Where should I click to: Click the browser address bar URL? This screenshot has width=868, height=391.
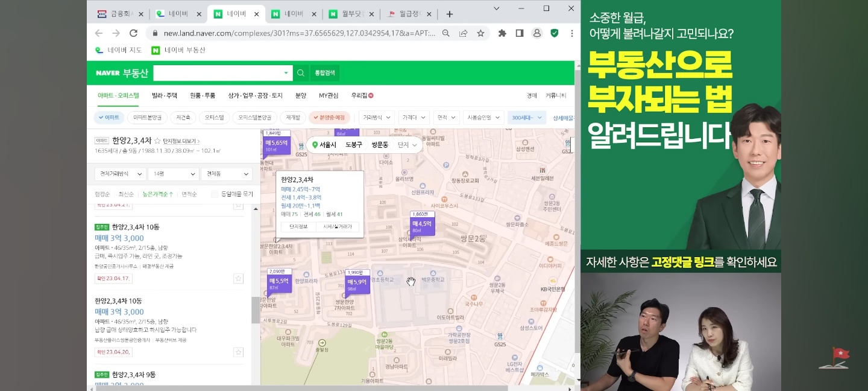tap(299, 33)
